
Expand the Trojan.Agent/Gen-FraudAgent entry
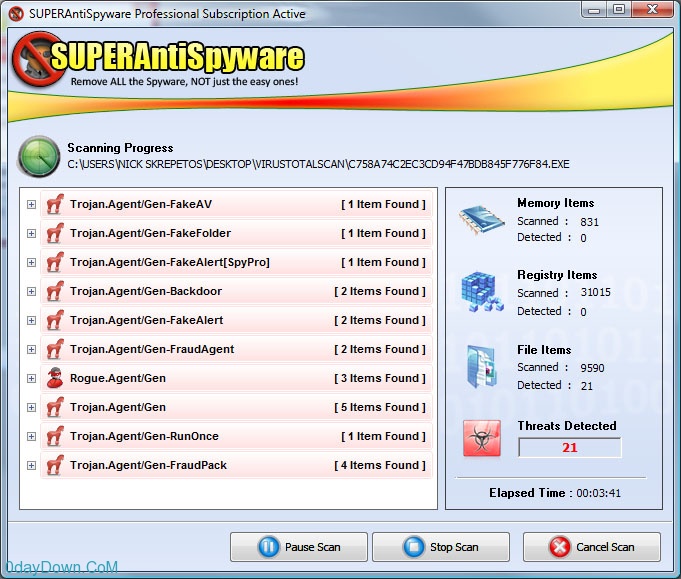(31, 349)
